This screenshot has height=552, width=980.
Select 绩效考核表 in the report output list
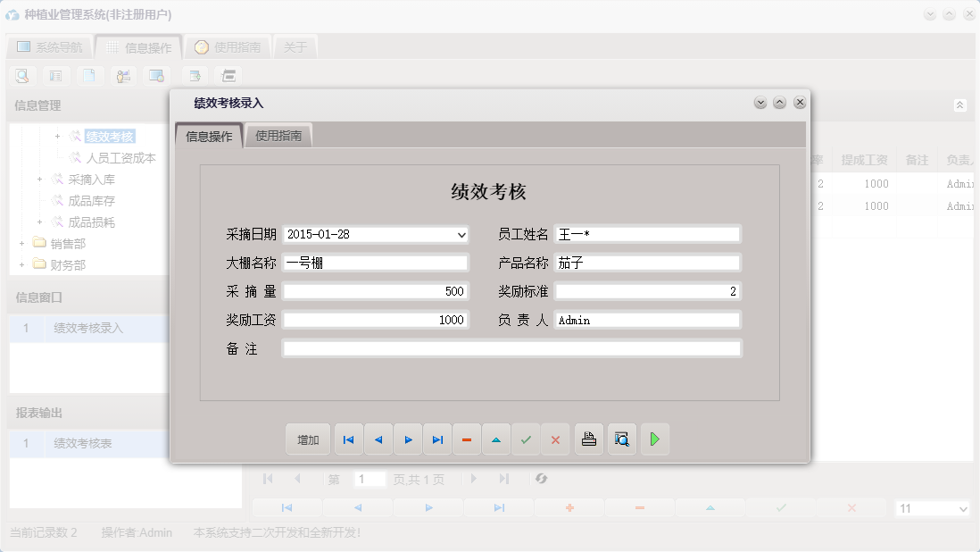tap(81, 444)
